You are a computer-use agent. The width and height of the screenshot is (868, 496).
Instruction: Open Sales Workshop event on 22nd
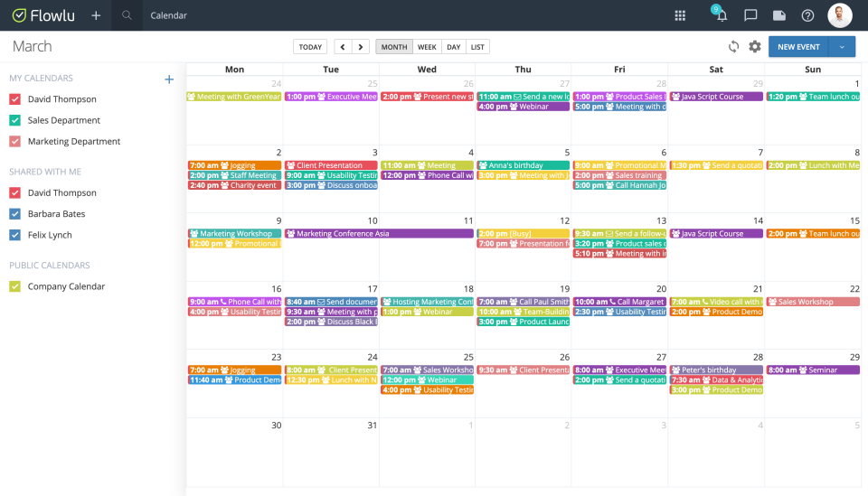pyautogui.click(x=813, y=302)
